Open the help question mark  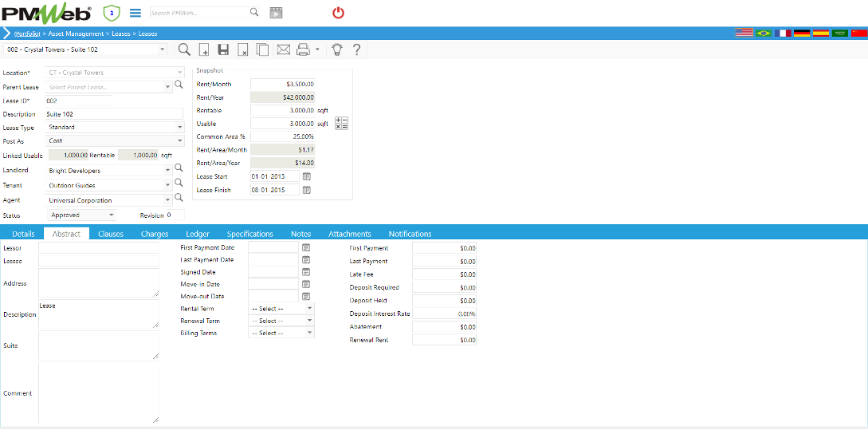pyautogui.click(x=356, y=49)
